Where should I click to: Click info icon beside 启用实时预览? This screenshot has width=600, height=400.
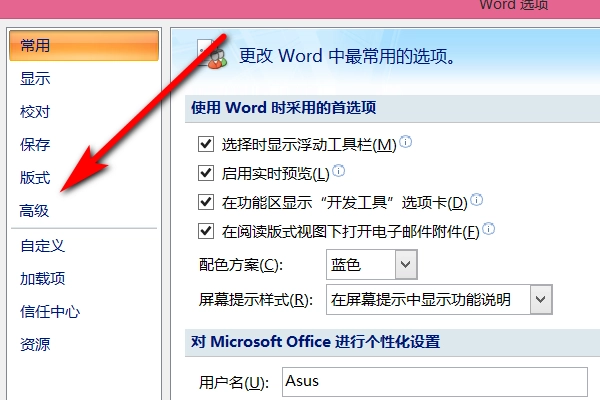[x=339, y=171]
